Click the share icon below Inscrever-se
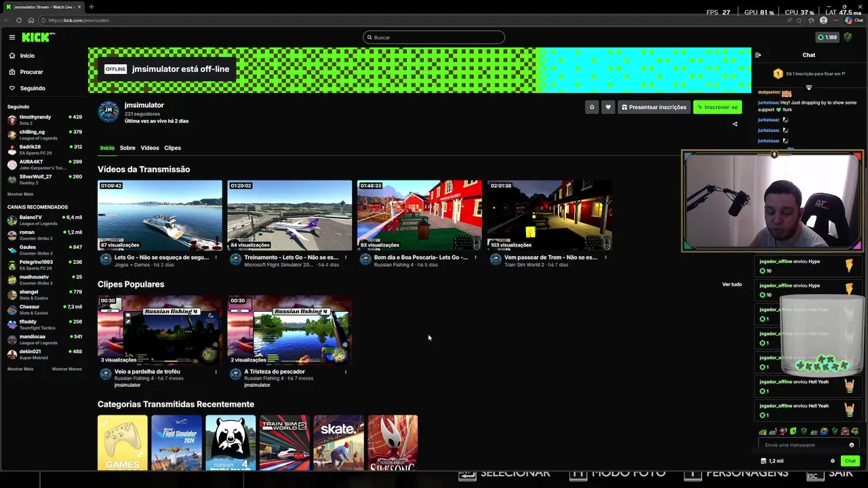Viewport: 868px width, 488px height. (x=735, y=124)
